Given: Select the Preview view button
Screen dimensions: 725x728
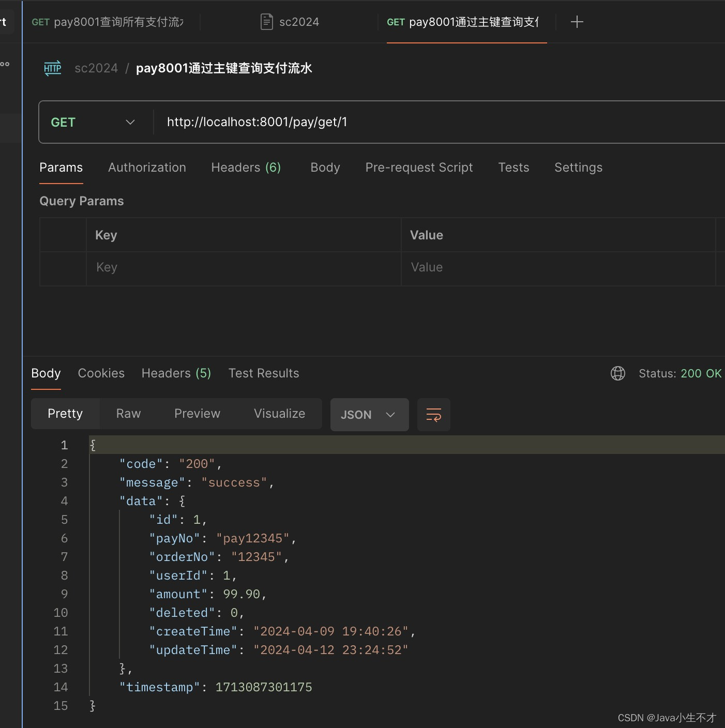Looking at the screenshot, I should [197, 414].
